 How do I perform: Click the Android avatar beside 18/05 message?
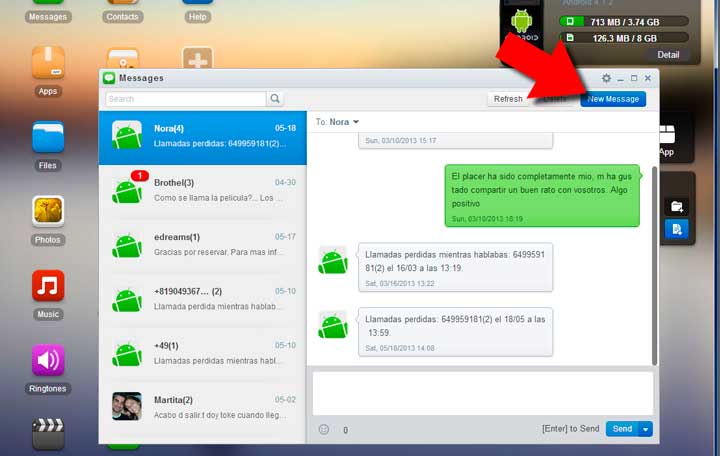coord(333,325)
